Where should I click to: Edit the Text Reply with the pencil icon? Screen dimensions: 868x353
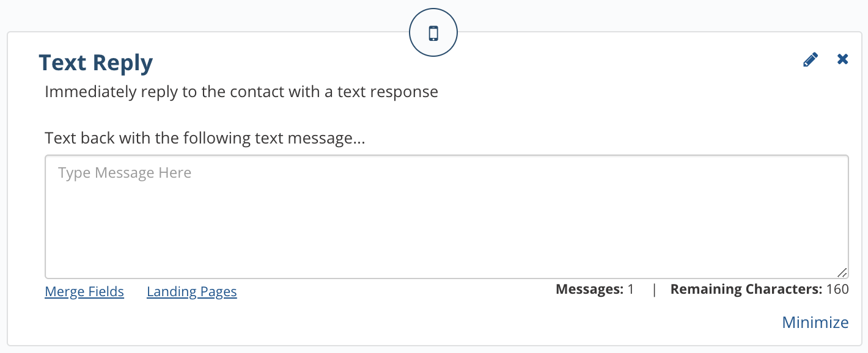pyautogui.click(x=811, y=60)
